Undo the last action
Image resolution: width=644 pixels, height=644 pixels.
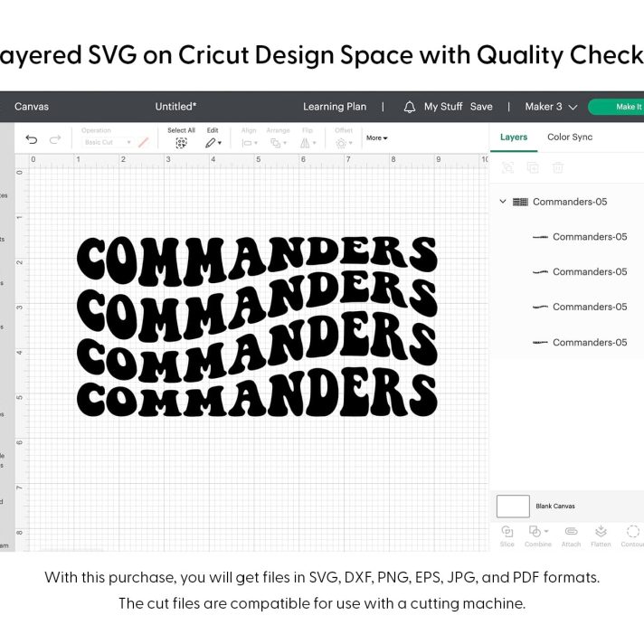pos(32,139)
